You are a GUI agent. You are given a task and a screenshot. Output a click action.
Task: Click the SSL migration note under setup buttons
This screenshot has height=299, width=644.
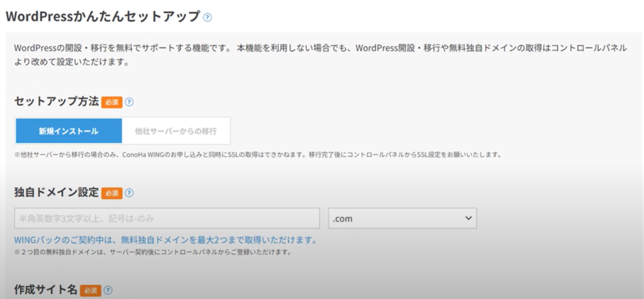click(258, 155)
